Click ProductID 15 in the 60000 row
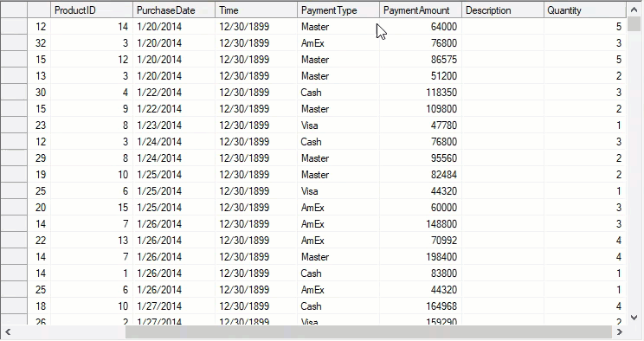 92,208
